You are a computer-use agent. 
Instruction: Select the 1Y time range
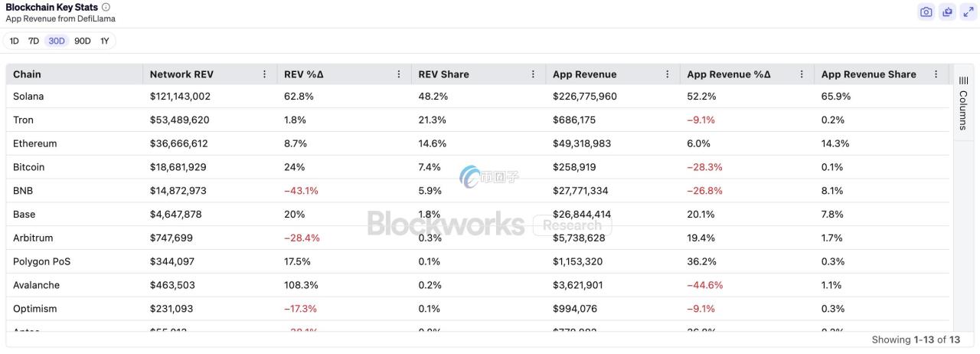[105, 41]
